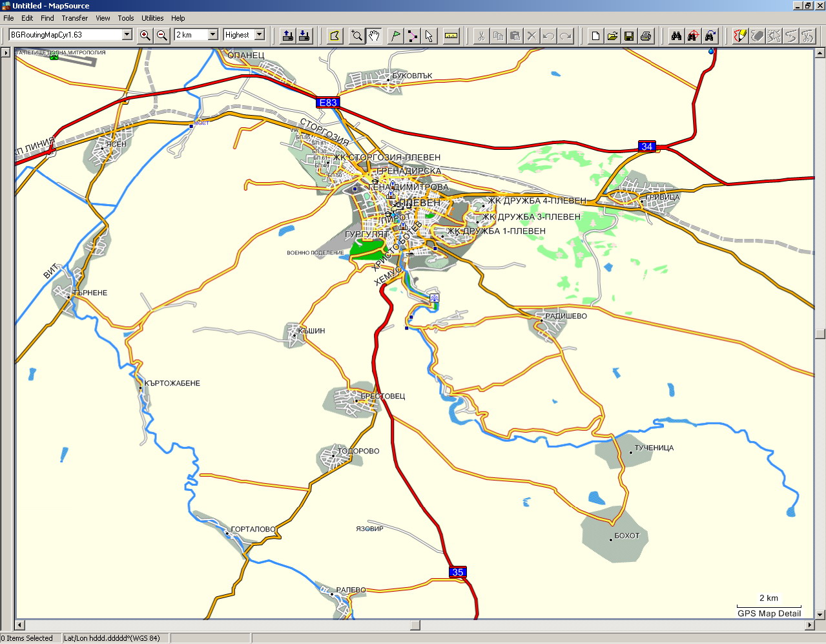The image size is (826, 644).
Task: Open the Highest detail level dropdown
Action: tap(260, 35)
